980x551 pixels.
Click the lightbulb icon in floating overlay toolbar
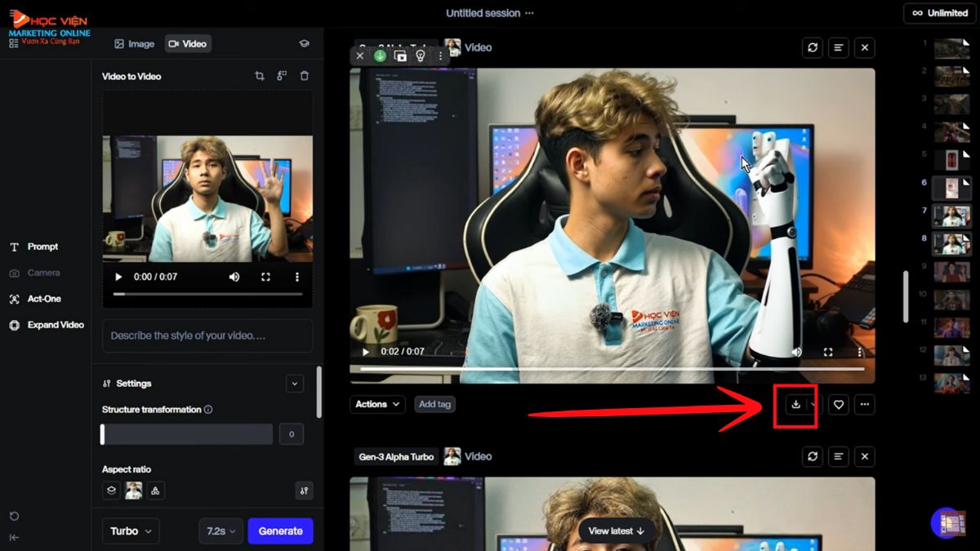(x=421, y=56)
